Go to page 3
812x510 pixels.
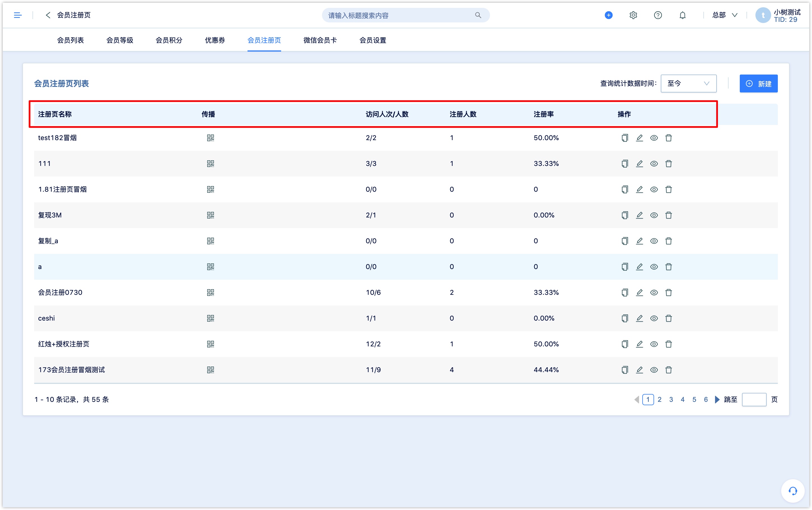point(671,400)
